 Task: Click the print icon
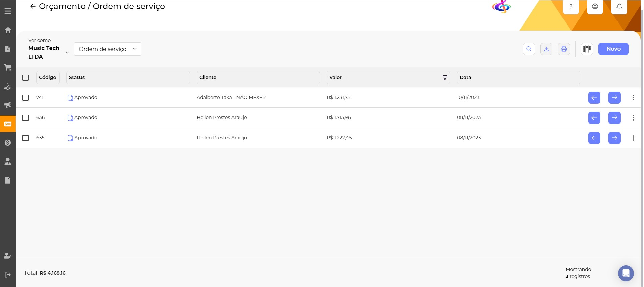(x=563, y=49)
